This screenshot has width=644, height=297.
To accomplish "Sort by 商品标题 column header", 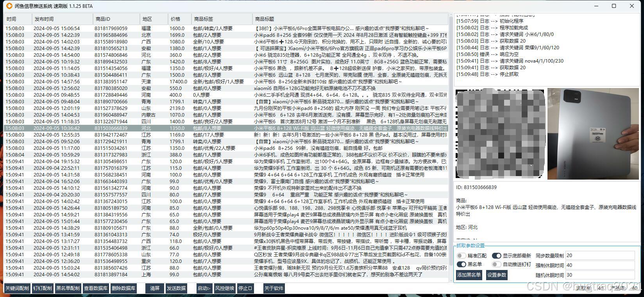I will tap(350, 19).
